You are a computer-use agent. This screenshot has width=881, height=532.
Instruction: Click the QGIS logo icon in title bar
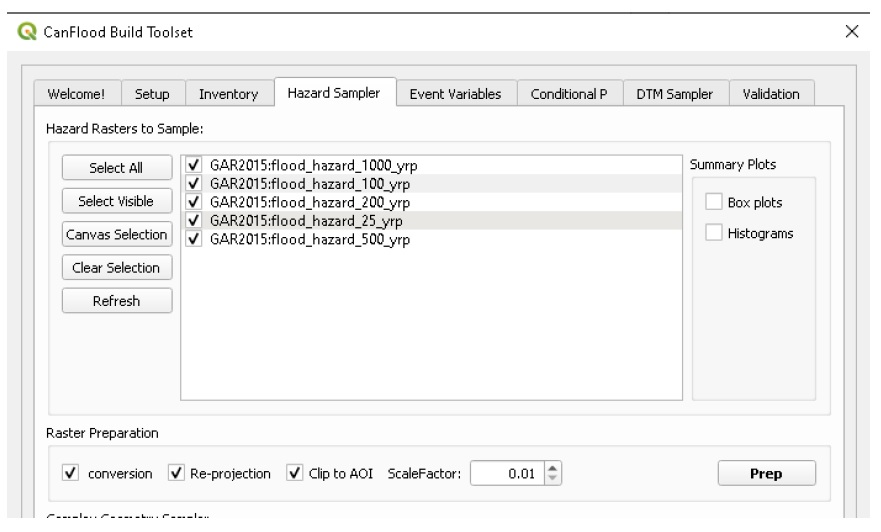coord(26,31)
